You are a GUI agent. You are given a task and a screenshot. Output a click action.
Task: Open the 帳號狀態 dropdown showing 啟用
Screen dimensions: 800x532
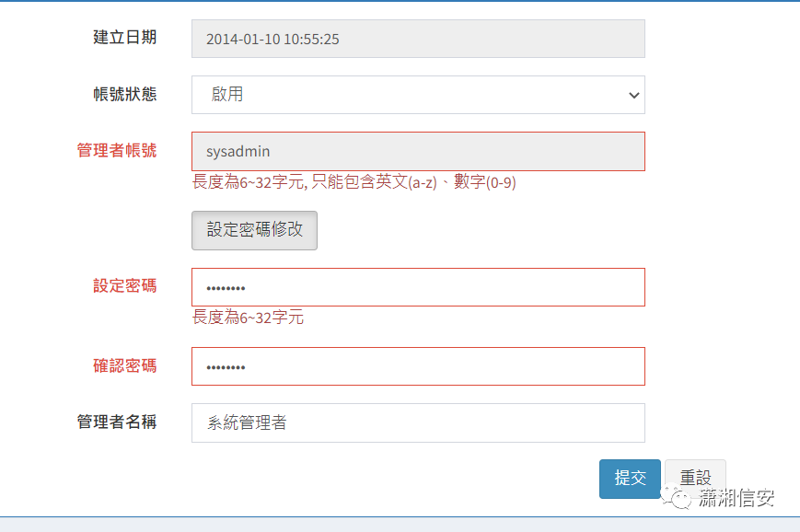418,95
